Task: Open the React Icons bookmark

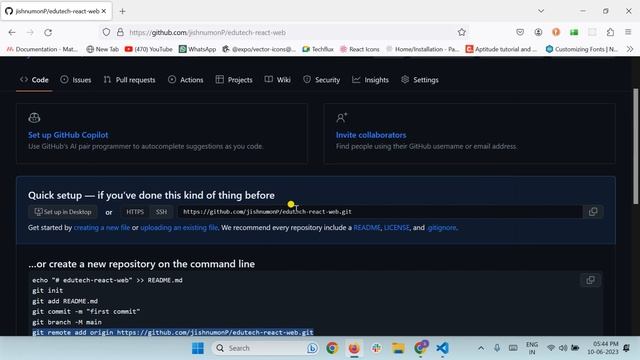Action: [360, 49]
